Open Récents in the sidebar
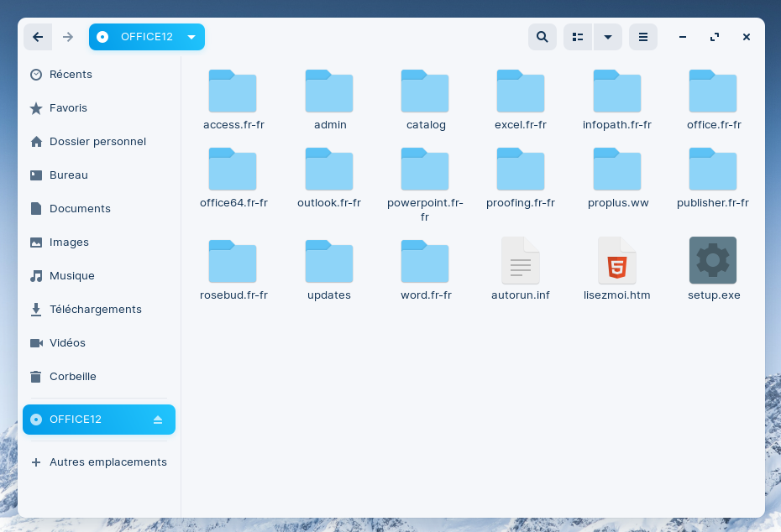781x532 pixels. tap(99, 75)
